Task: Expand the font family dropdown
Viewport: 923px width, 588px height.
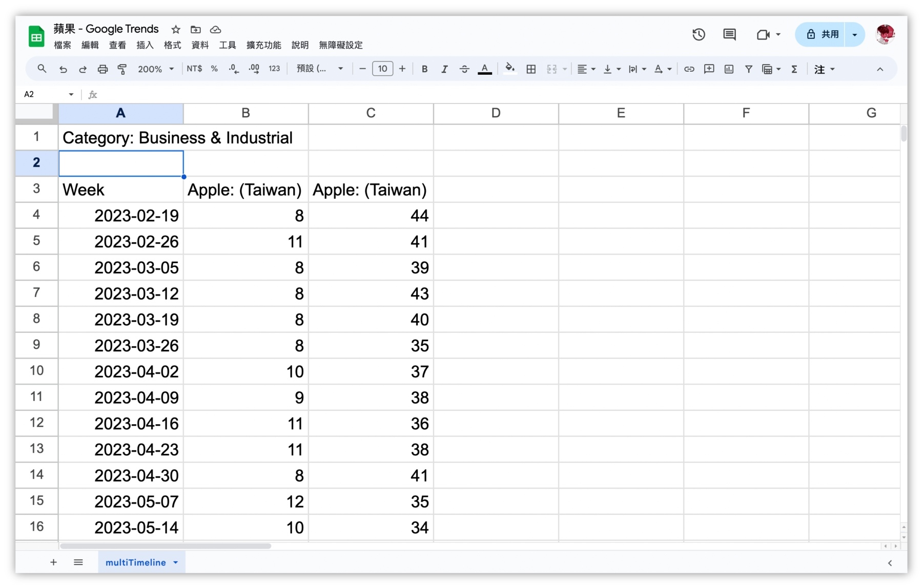Action: [x=320, y=69]
